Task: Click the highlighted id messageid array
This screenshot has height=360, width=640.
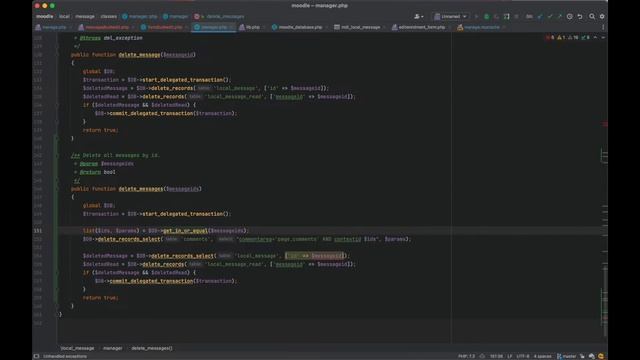Action: 316,256
